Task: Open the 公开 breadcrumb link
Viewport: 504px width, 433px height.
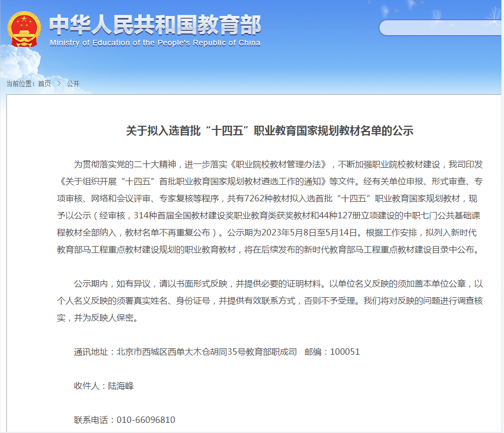Action: 73,84
